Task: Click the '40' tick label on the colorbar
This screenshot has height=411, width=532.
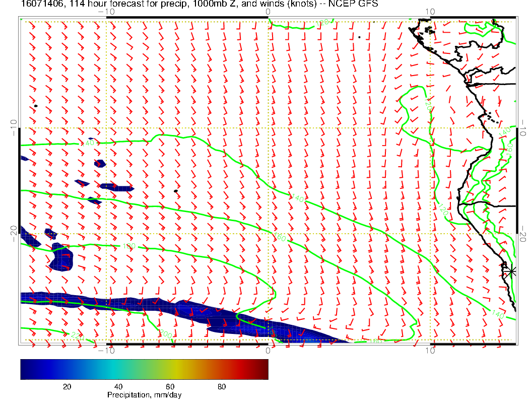Action: (x=118, y=387)
